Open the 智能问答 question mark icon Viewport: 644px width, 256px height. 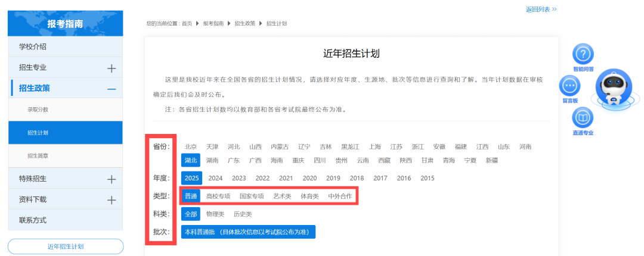click(x=583, y=54)
